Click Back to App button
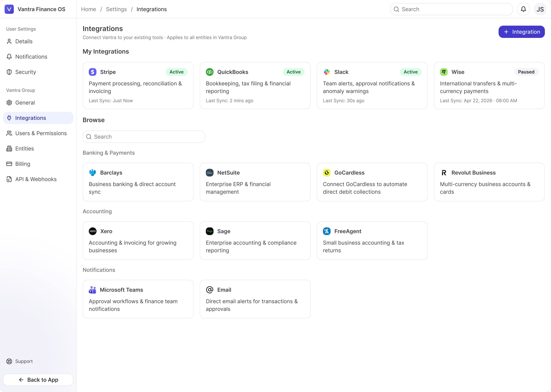The height and width of the screenshot is (392, 551). 38,380
